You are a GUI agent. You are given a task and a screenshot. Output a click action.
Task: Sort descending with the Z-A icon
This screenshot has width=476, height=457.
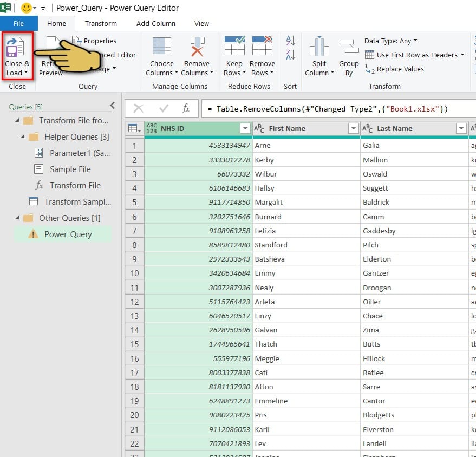(x=290, y=55)
